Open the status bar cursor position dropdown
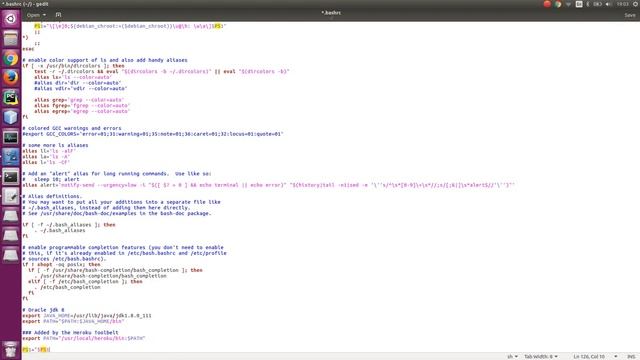The width and height of the screenshot is (640, 360). pyautogui.click(x=616, y=357)
